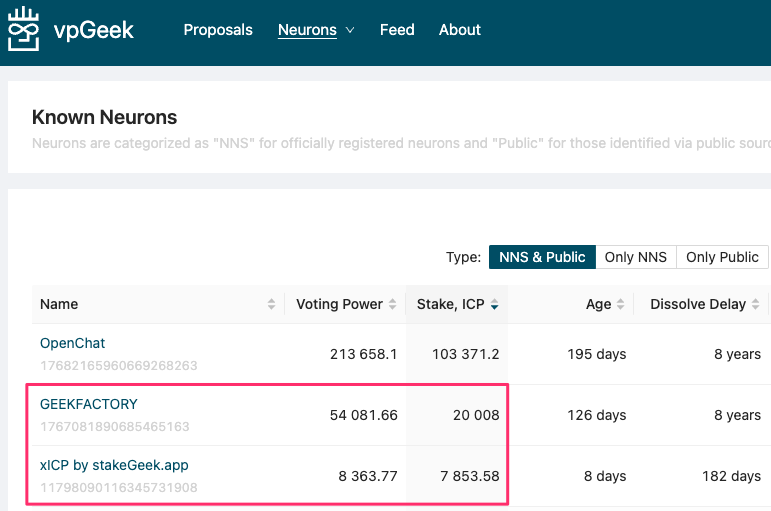Open the Neurons menu item

(307, 30)
